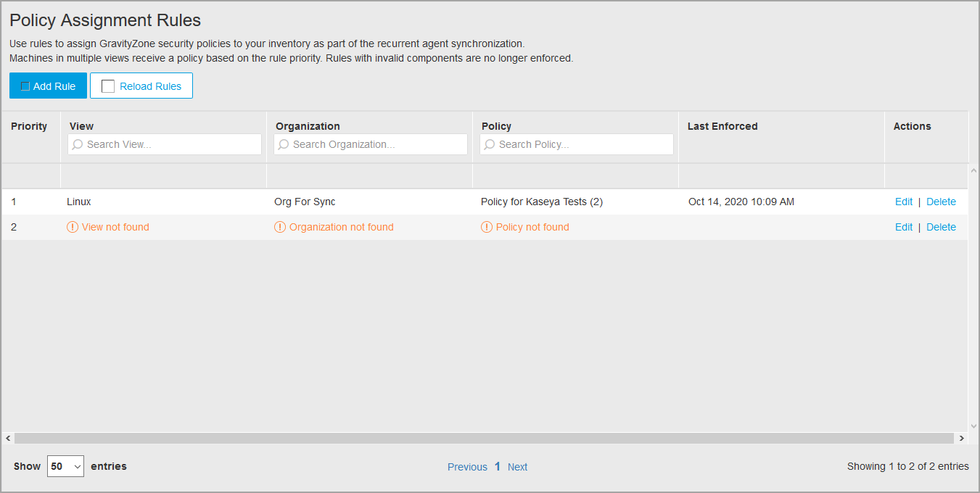Open the Show entries dropdown
This screenshot has height=493, width=980.
65,466
